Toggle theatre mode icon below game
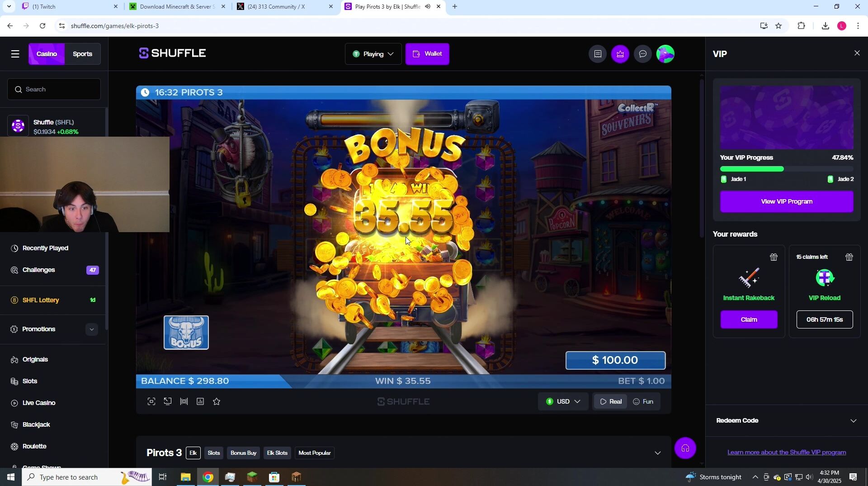This screenshot has height=486, width=868. (x=168, y=401)
